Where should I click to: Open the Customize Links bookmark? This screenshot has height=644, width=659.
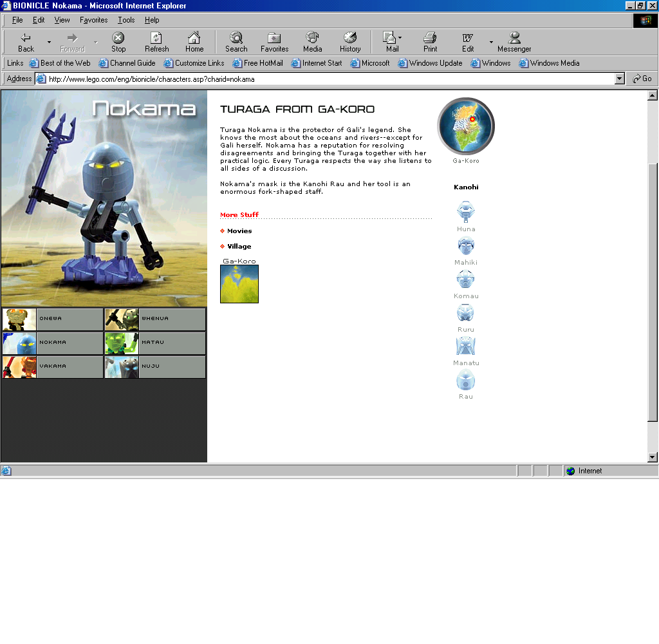pos(194,63)
